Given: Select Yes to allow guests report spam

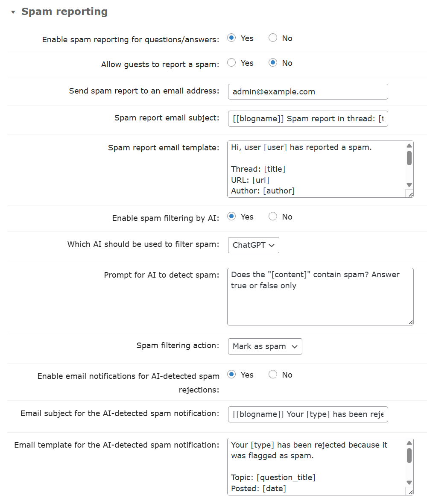Looking at the screenshot, I should click(231, 63).
